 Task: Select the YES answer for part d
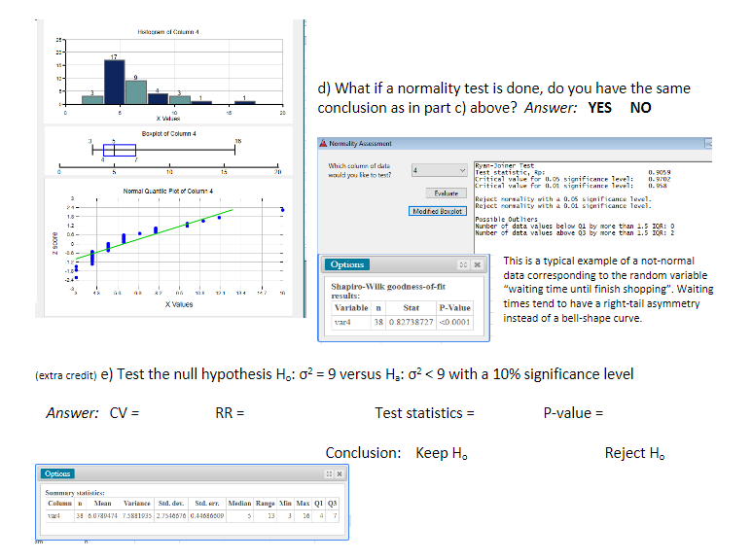599,108
